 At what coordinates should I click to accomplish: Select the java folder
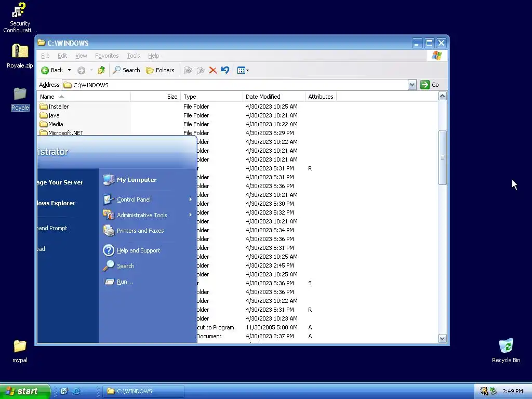49,115
